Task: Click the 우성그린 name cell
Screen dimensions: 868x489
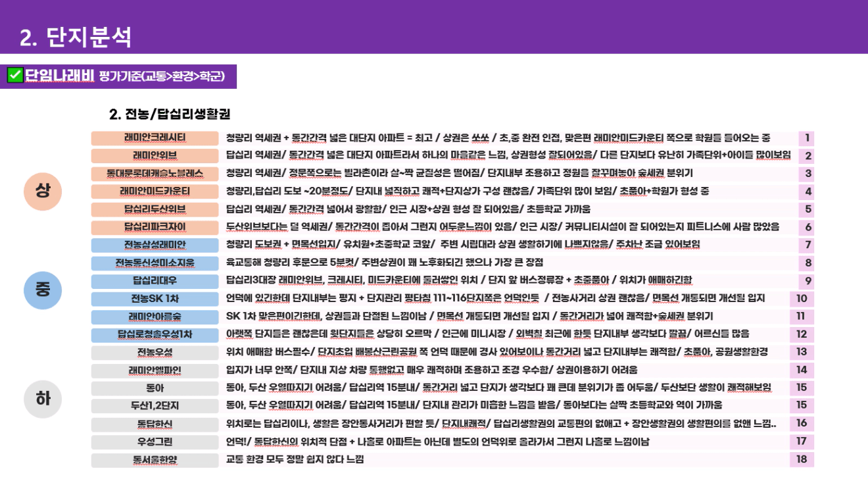Action: click(155, 442)
